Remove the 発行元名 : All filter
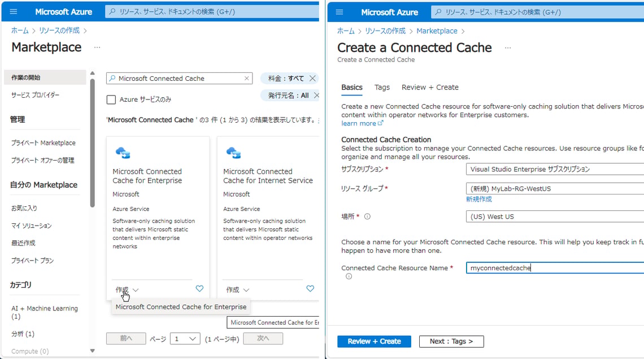This screenshot has height=359, width=644. click(316, 96)
